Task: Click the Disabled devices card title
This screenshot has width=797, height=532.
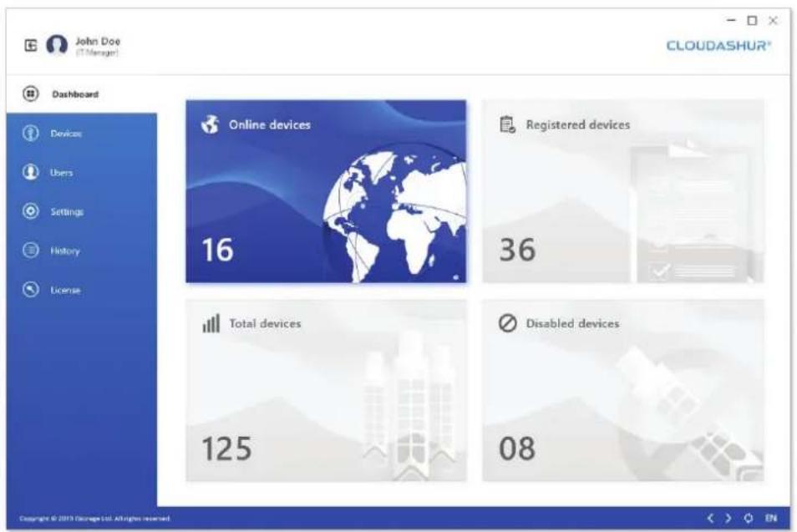Action: coord(572,324)
